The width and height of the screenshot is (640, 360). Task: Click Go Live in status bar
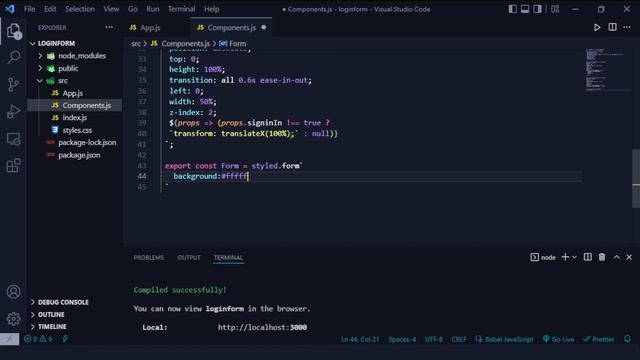[558, 339]
